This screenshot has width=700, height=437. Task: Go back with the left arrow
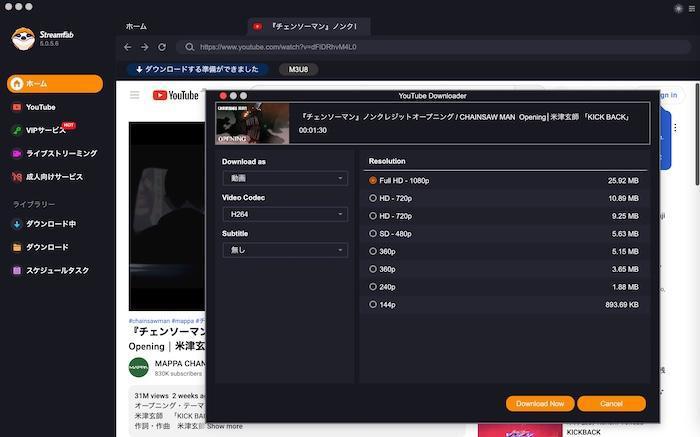(x=128, y=47)
